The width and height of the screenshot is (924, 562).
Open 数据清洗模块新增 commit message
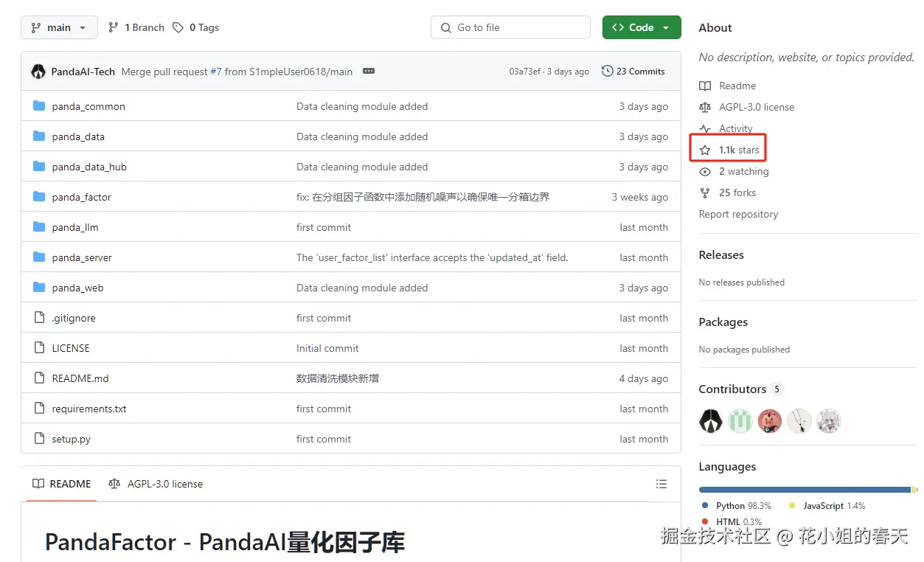338,378
